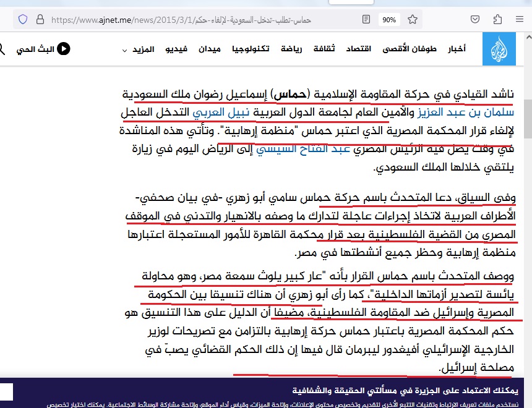Expand the المزيد dropdown menu

(x=138, y=49)
